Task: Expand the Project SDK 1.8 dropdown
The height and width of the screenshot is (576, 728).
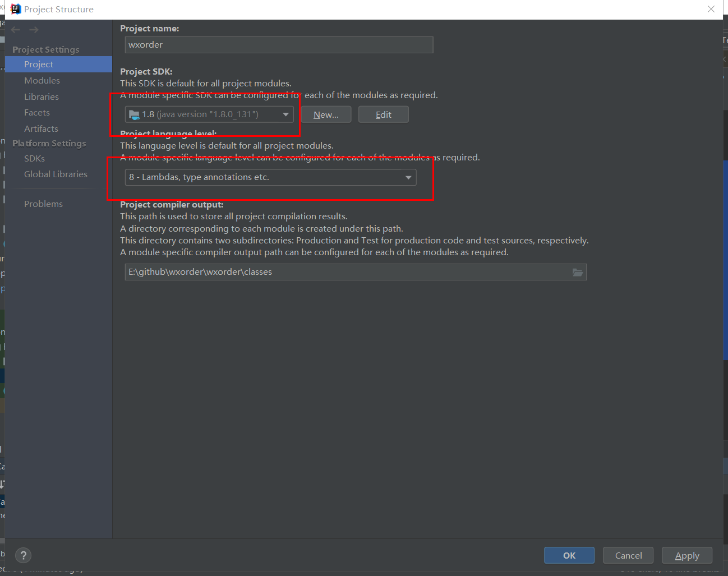Action: 209,114
